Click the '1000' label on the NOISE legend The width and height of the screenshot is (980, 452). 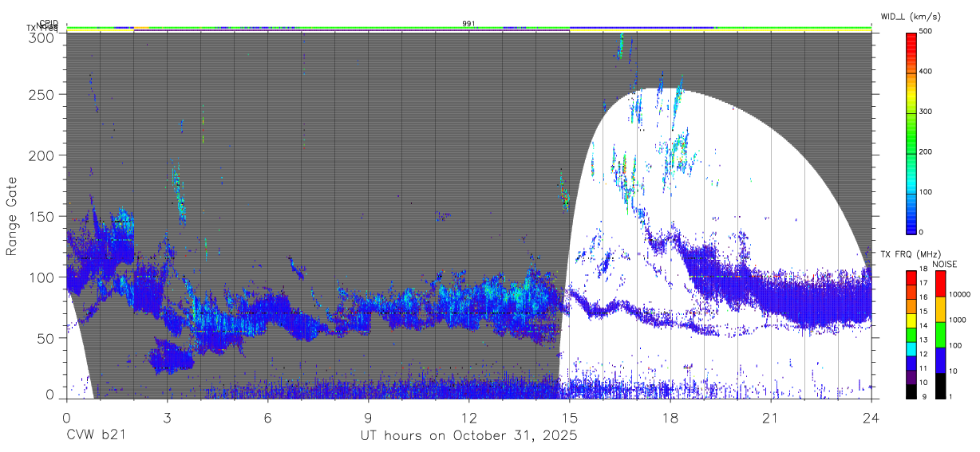click(958, 320)
